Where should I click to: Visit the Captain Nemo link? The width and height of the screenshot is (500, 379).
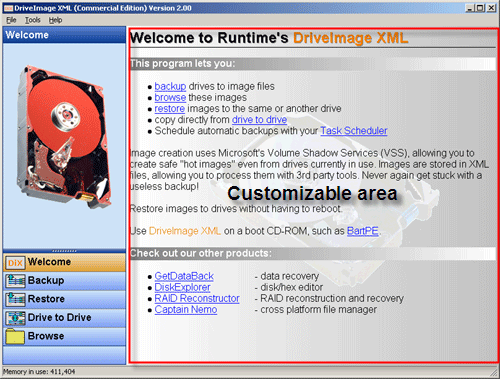(x=186, y=310)
